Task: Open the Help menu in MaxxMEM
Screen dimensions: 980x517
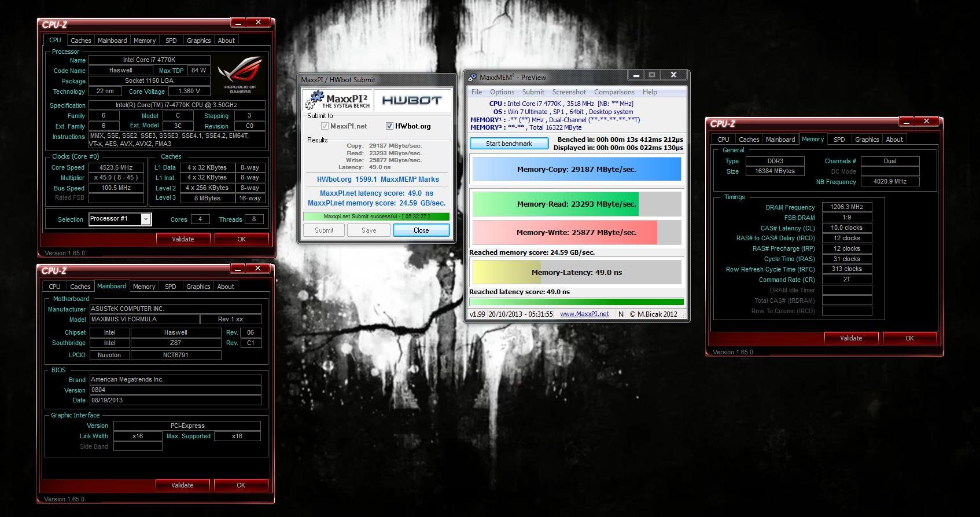Action: (650, 92)
